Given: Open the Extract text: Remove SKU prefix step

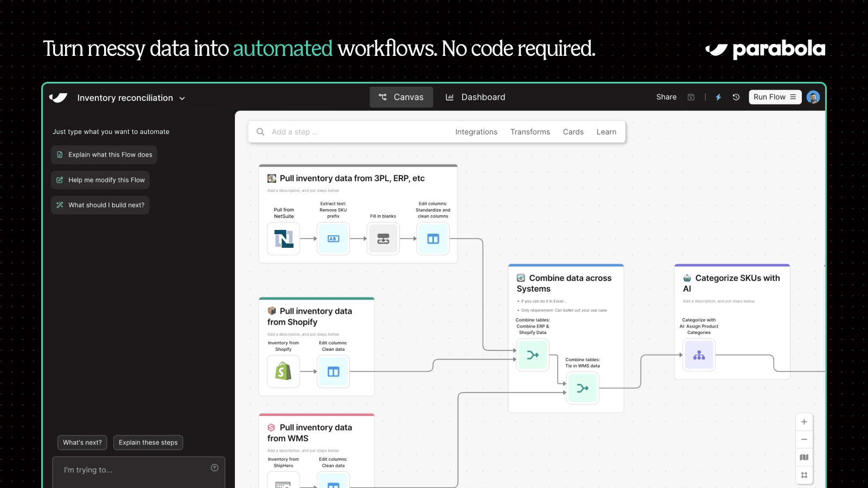Looking at the screenshot, I should [x=333, y=239].
